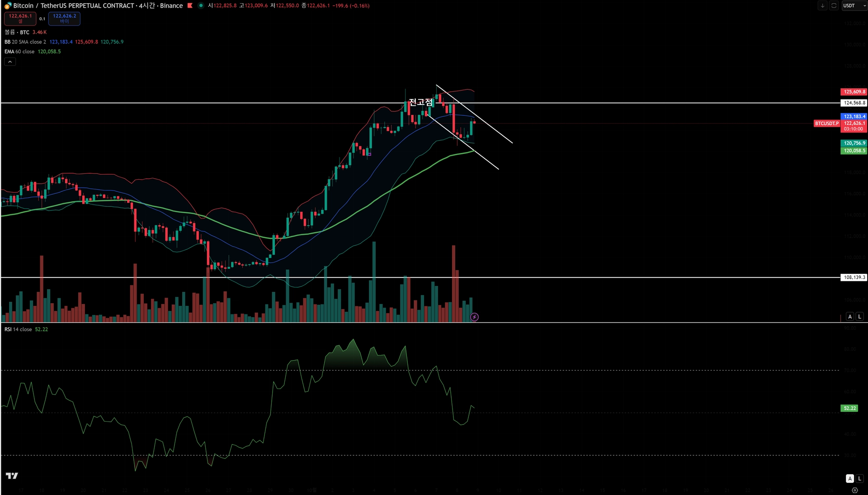868x495 pixels.
Task: Toggle log scale L on RSI pane
Action: point(859,479)
